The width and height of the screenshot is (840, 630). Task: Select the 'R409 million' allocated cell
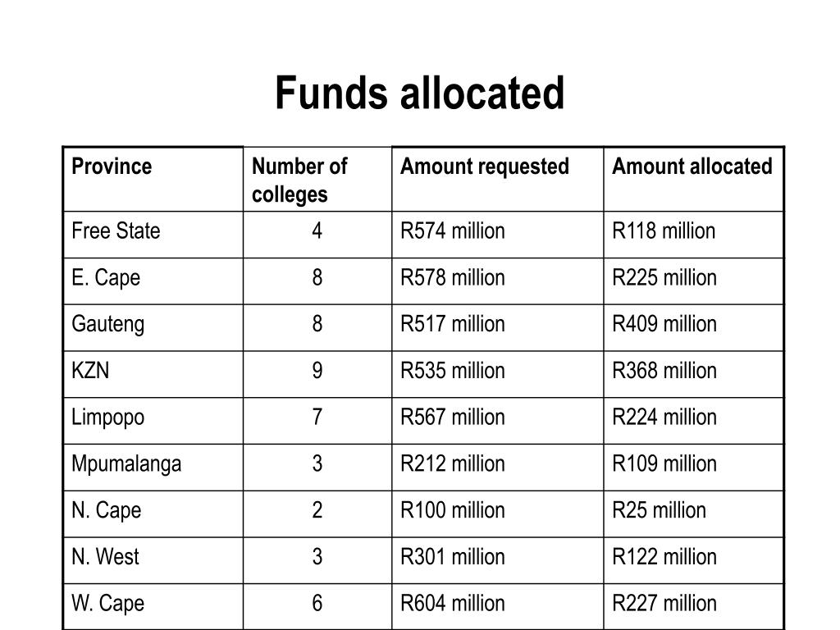pyautogui.click(x=694, y=328)
